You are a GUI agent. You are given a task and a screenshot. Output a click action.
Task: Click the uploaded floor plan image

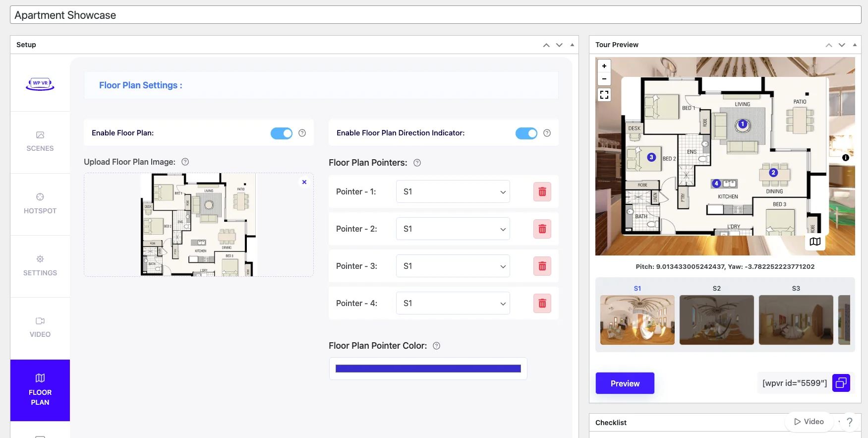[x=198, y=225]
